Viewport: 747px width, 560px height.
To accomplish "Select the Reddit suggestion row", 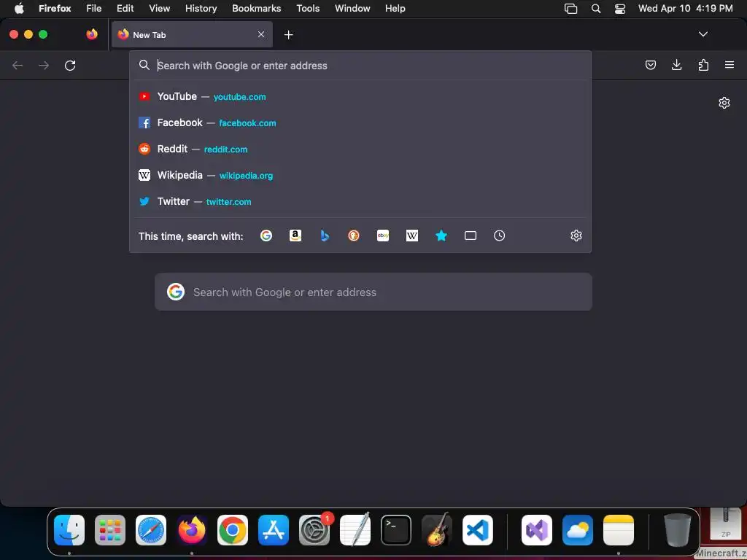I will coord(360,149).
